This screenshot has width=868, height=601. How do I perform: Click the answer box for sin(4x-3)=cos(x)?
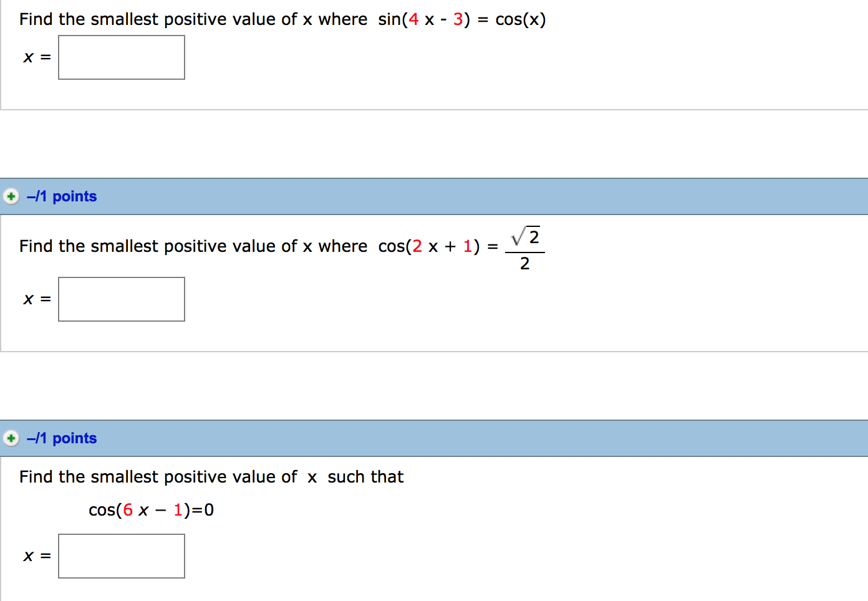coord(121,57)
